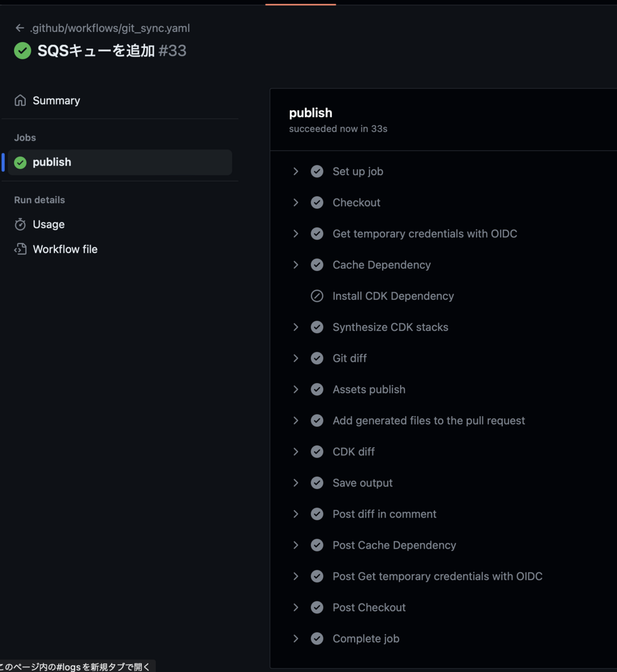Click the green checkmark on the publish job
Viewport: 617px width, 672px height.
tap(21, 162)
